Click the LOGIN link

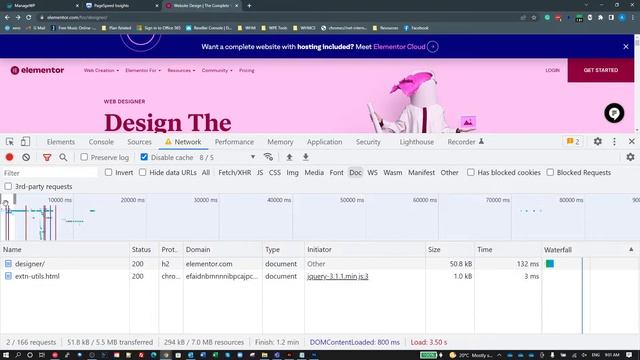(553, 70)
